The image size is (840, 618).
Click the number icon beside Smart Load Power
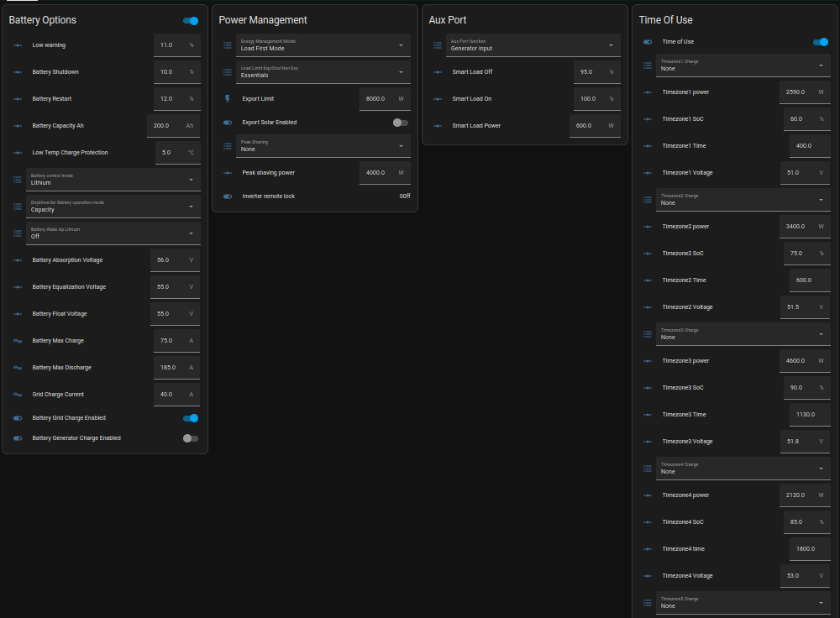click(438, 126)
